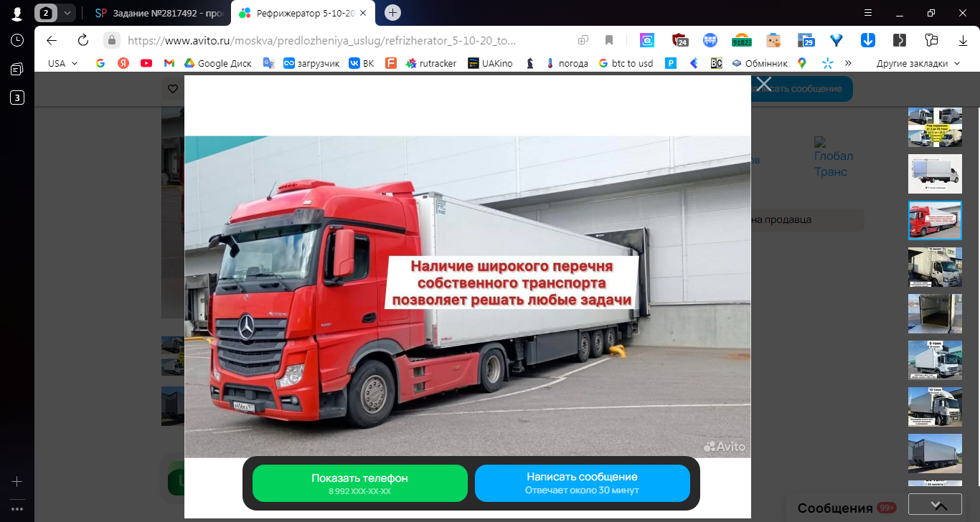Open the загрузчик bookmark
This screenshot has width=980, height=522.
[311, 63]
